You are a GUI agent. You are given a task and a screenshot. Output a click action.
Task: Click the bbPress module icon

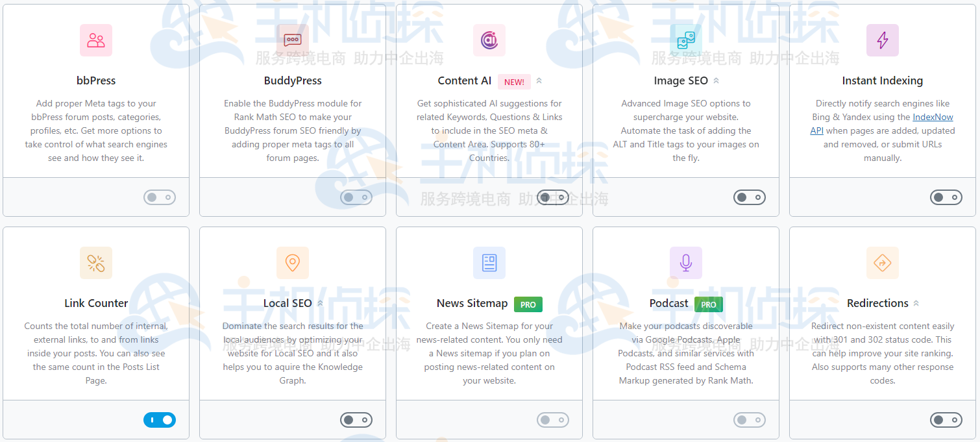click(x=96, y=40)
